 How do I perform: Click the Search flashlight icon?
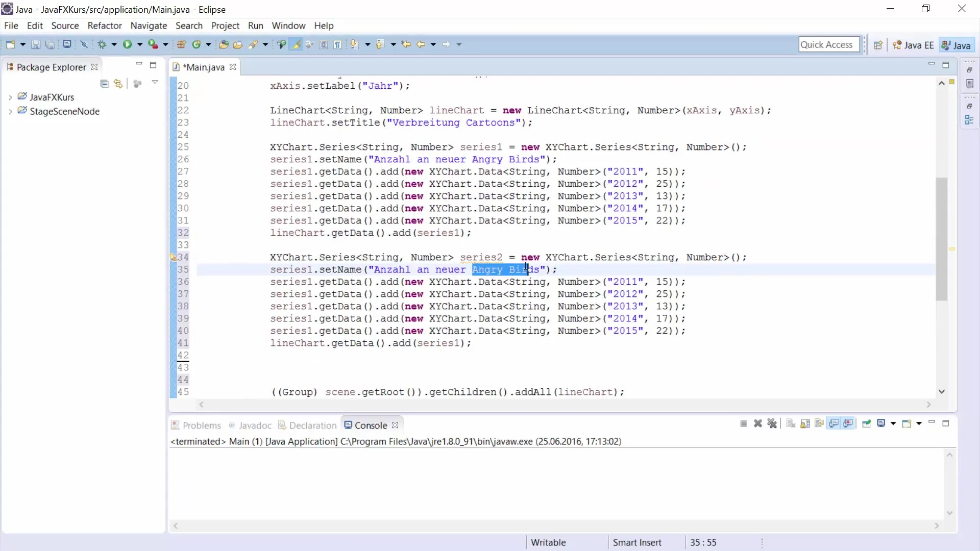253,45
